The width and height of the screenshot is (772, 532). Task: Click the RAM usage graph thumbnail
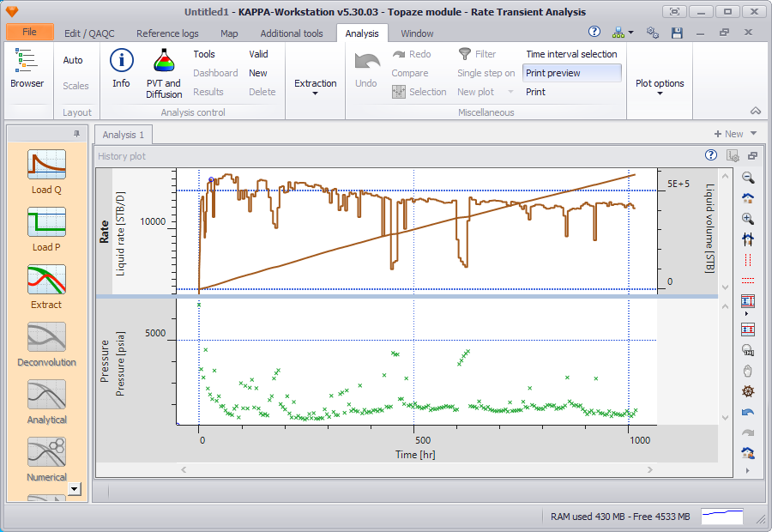[721, 517]
